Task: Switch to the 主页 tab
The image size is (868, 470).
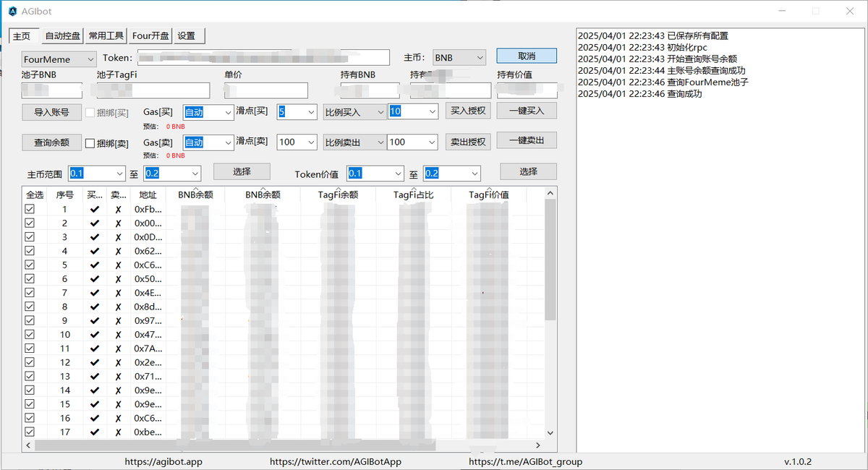Action: tap(22, 35)
